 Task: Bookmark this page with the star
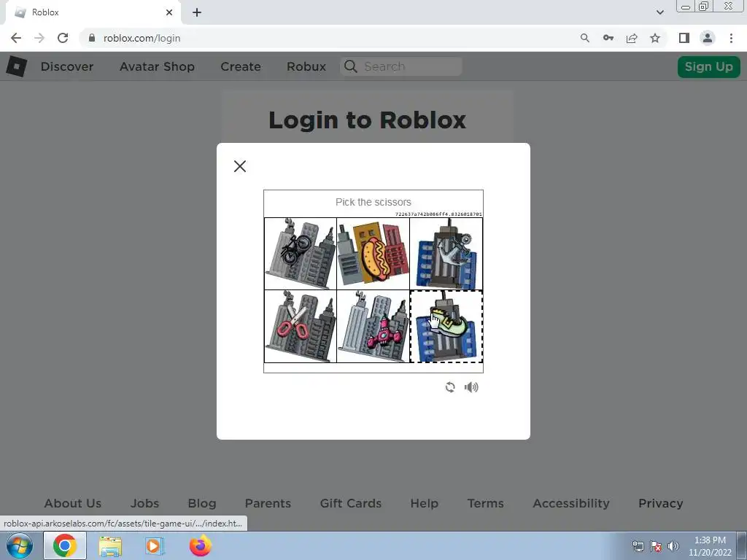click(655, 38)
